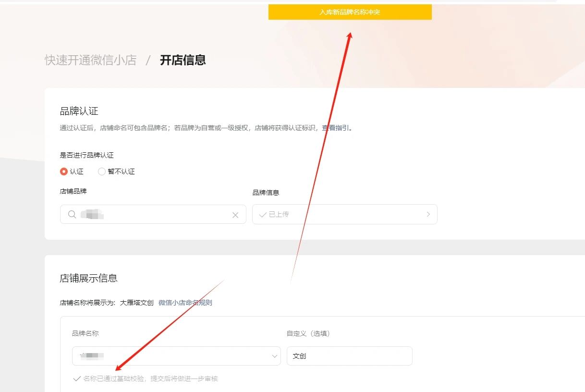Image resolution: width=585 pixels, height=392 pixels.
Task: Click the 品牌认证 section heading
Action: point(79,111)
